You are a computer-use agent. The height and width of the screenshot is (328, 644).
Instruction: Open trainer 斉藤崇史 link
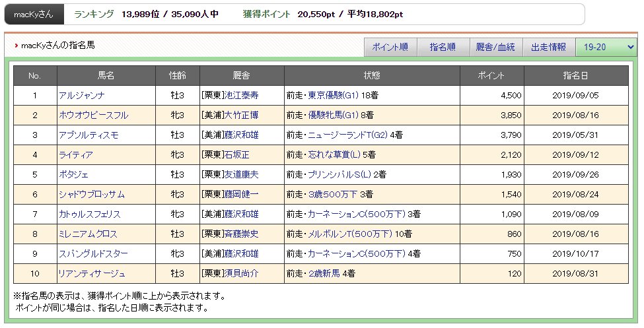242,234
